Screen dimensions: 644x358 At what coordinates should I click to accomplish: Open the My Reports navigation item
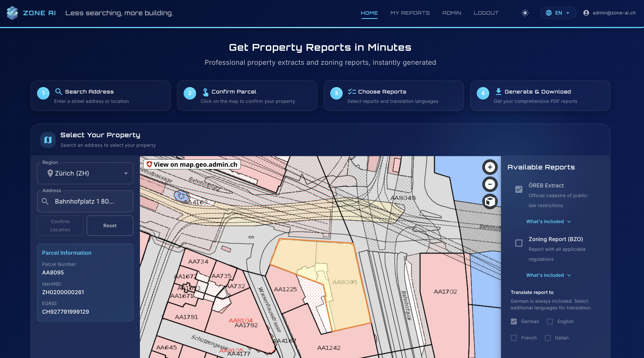click(x=410, y=13)
